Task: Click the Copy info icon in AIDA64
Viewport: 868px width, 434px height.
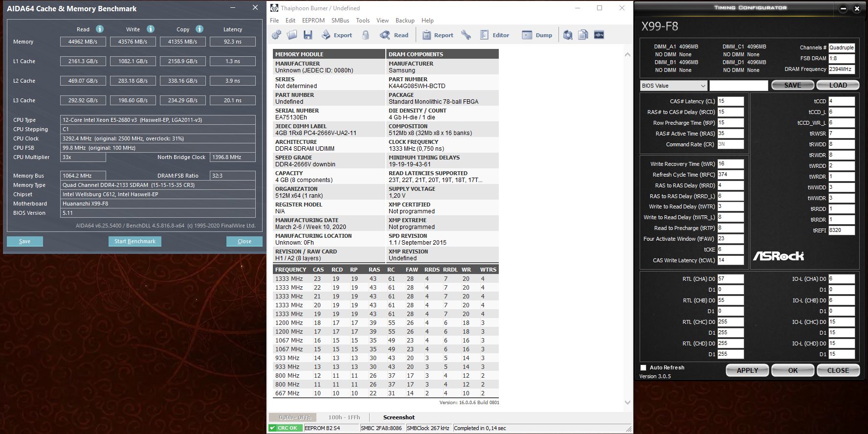Action: tap(200, 29)
